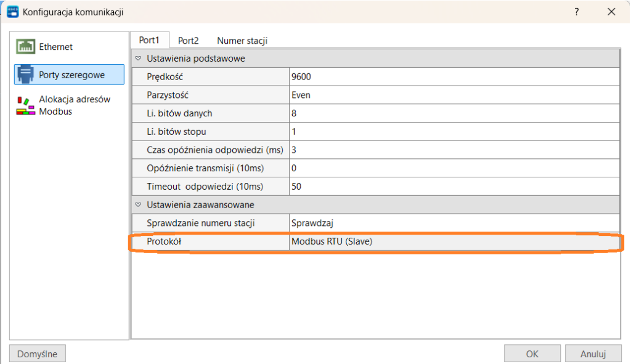Edit the Czas opóźnienia odpowiedzi value 3

(454, 150)
